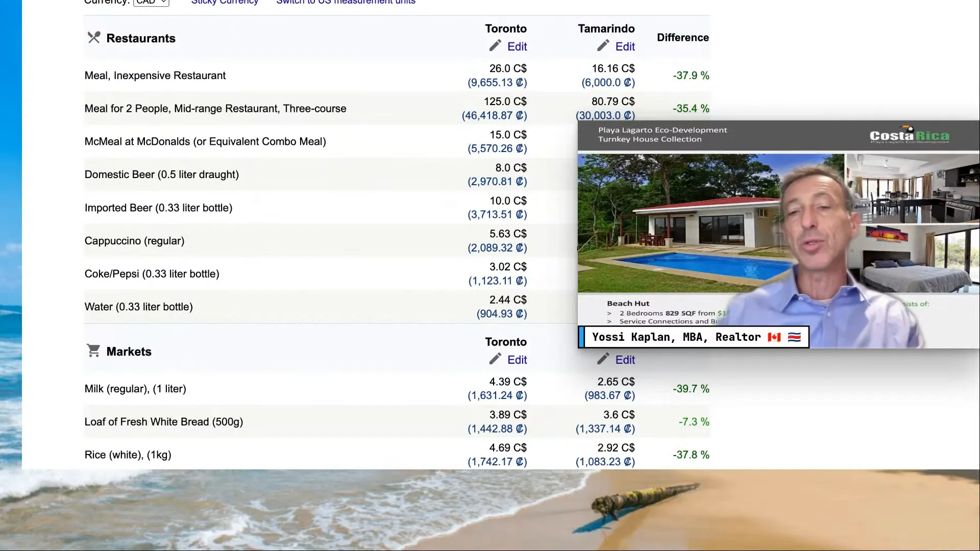Select Meal for 2 People, Mid-range row label

tap(215, 109)
